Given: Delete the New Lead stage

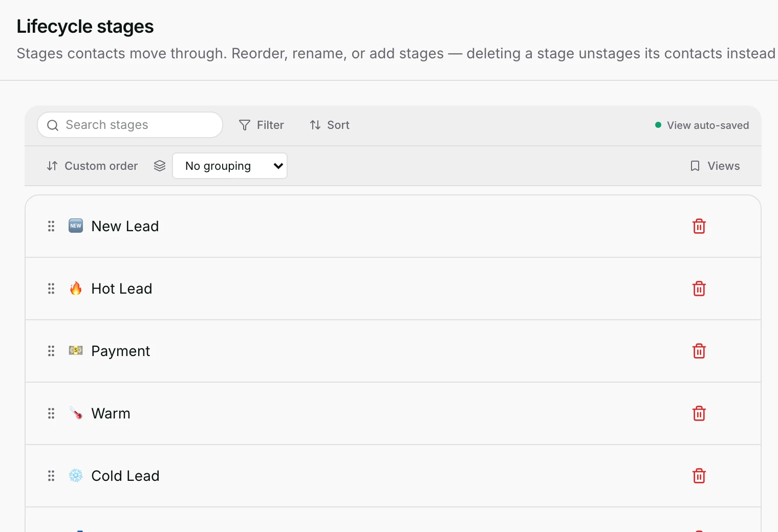Looking at the screenshot, I should click(x=699, y=226).
